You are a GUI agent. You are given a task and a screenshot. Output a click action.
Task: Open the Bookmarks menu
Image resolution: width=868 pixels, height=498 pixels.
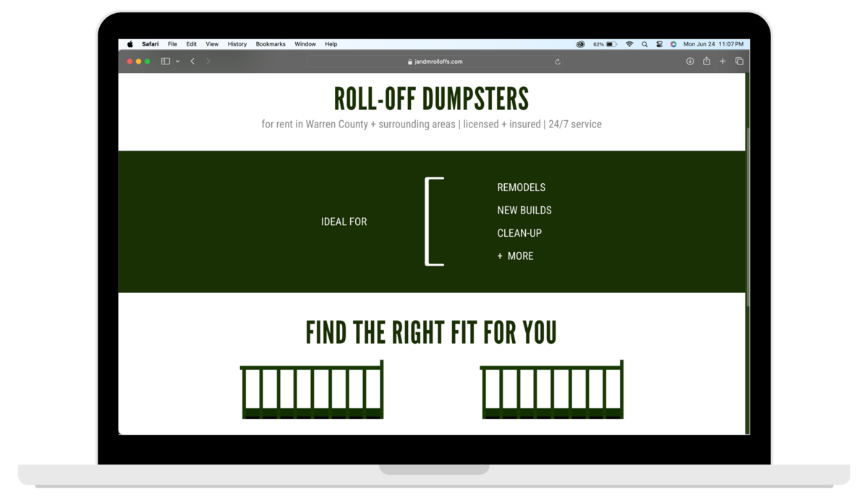[x=271, y=44]
